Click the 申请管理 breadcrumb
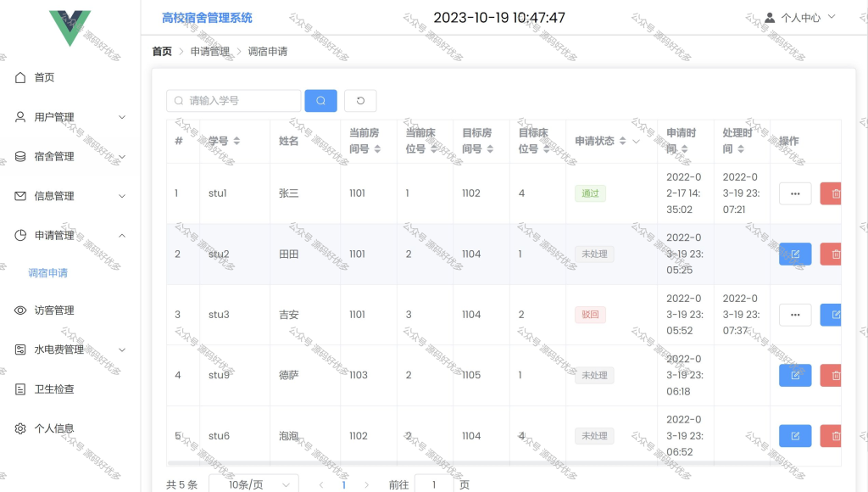 click(210, 52)
